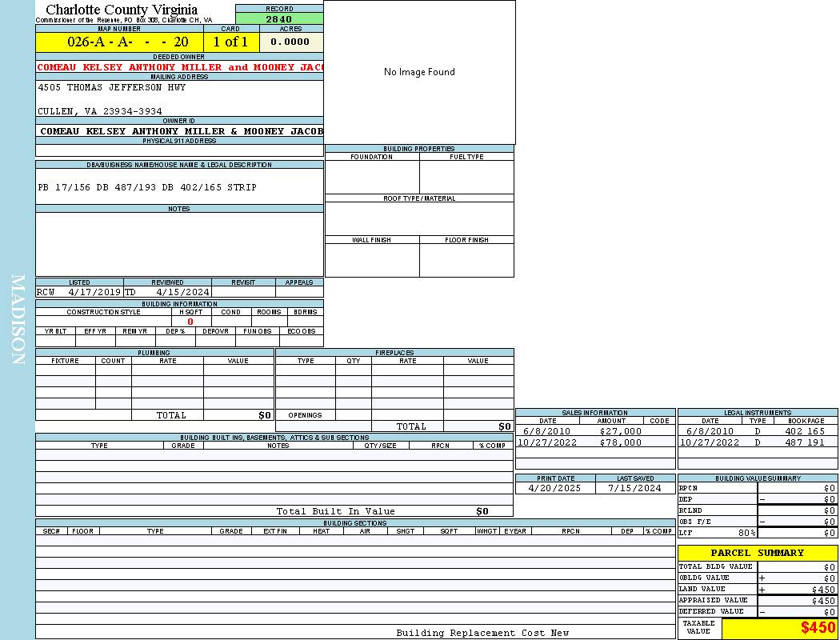
Task: Select the $78,000 sale amount
Action: point(620,442)
